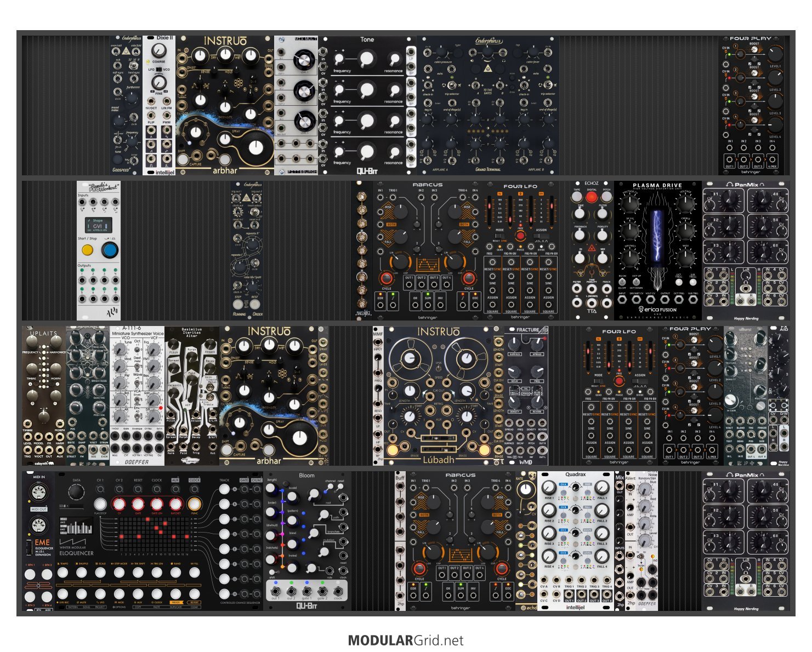Click the RISE 1 knob on Quadrax
This screenshot has width=812, height=652.
coord(549,487)
